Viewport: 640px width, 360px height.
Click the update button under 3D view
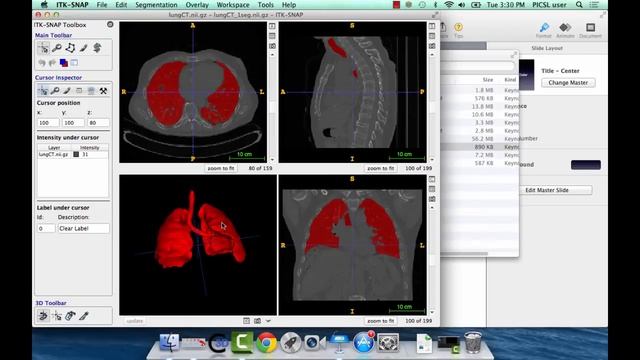point(135,321)
